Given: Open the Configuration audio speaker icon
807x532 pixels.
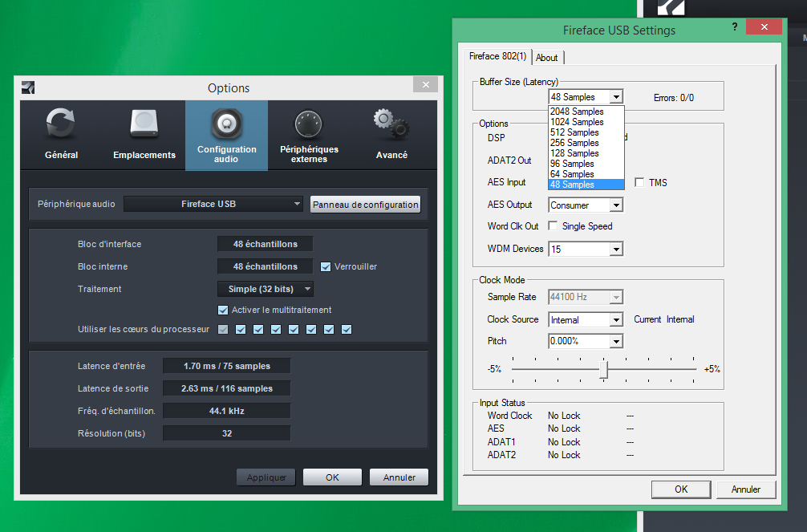Looking at the screenshot, I should point(226,124).
